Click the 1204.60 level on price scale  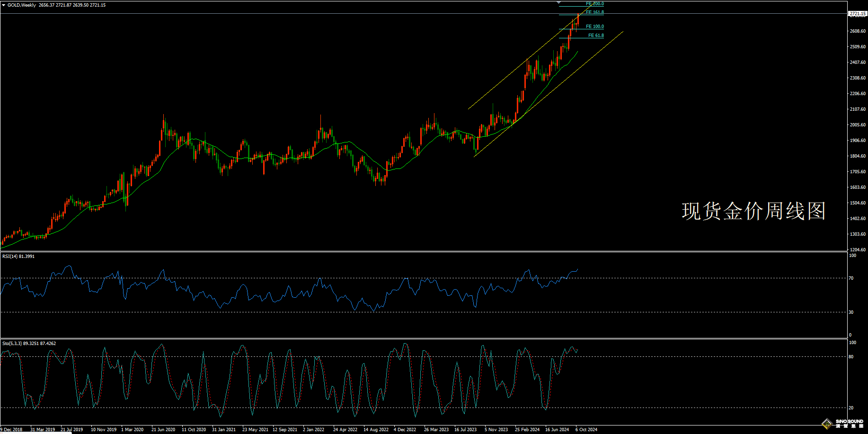coord(858,250)
